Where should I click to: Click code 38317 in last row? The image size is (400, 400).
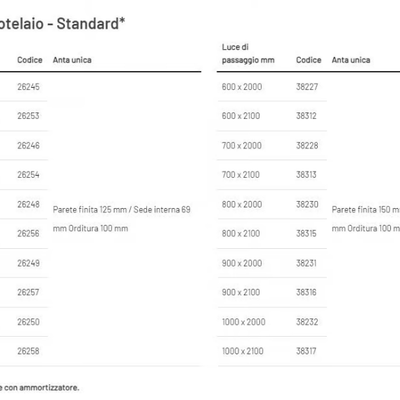[306, 351]
